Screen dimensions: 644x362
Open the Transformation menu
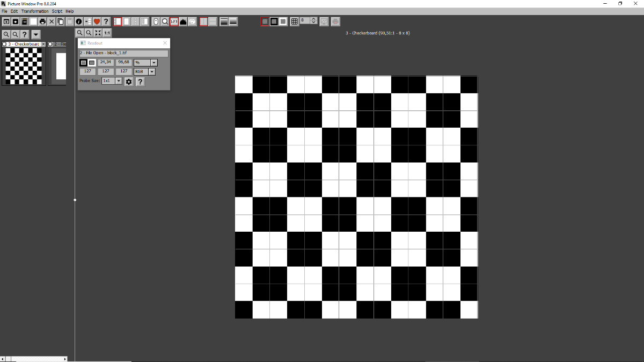click(35, 11)
